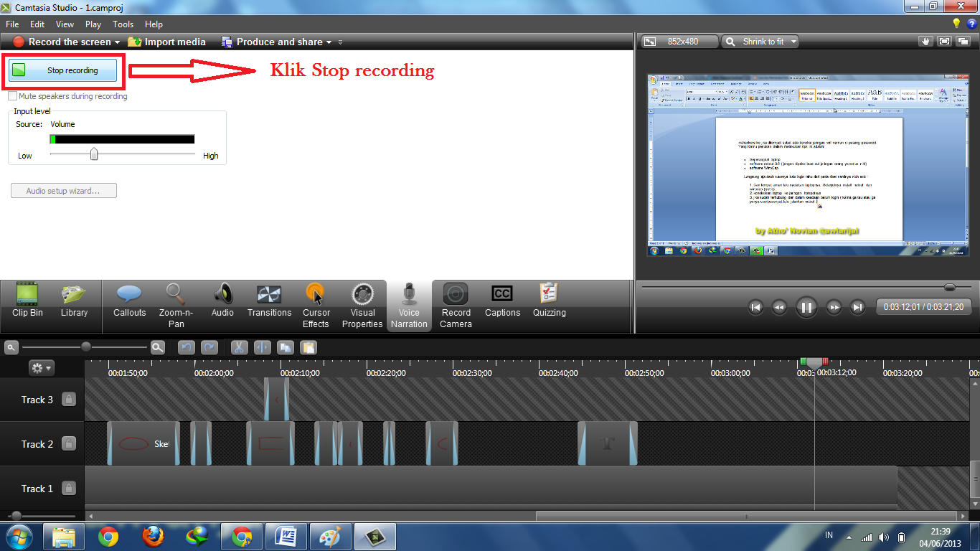This screenshot has width=980, height=551.
Task: Cut selection with scissors icon
Action: point(240,347)
